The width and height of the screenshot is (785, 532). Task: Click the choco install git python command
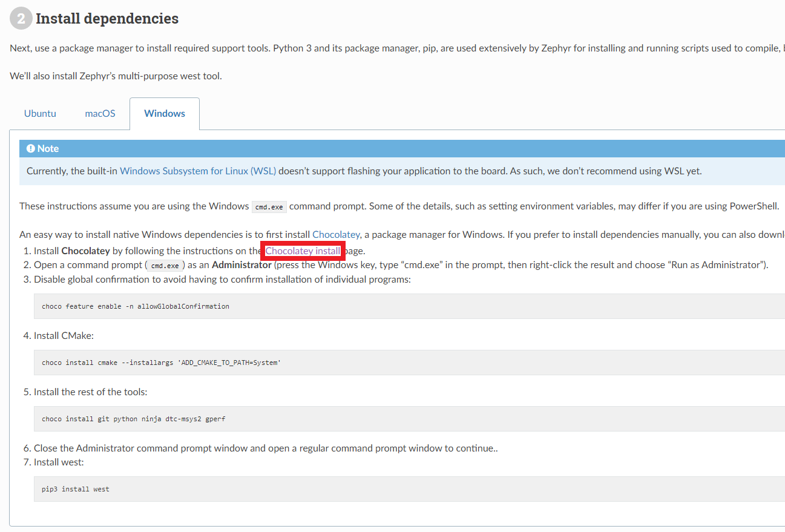pyautogui.click(x=134, y=419)
